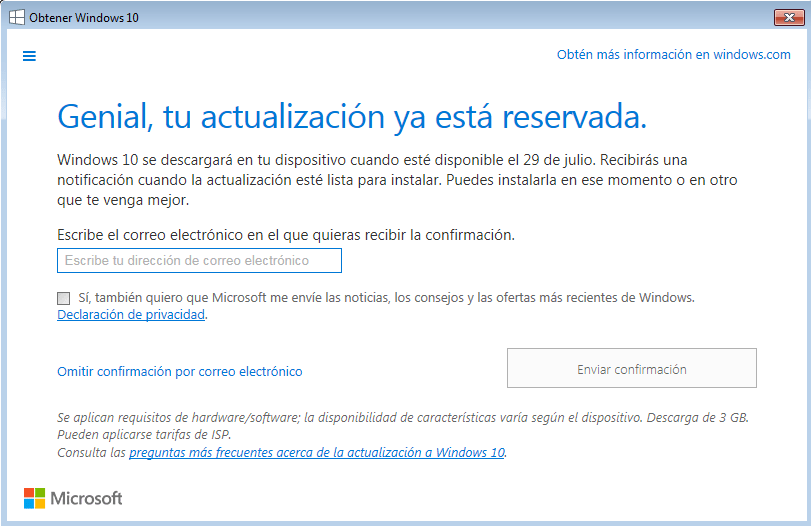This screenshot has height=526, width=811.
Task: Click the Windows logo in title bar
Action: (x=17, y=17)
